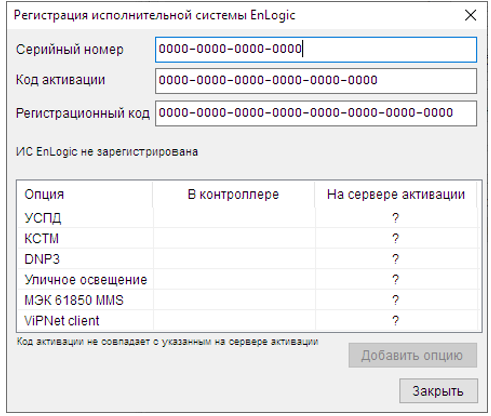This screenshot has height=416, width=491.
Task: Click the serial number input field
Action: click(316, 50)
